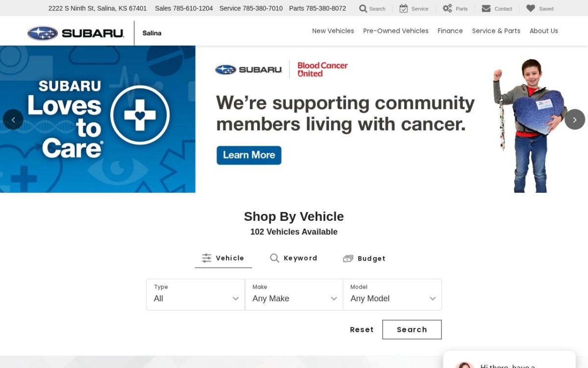
Task: Click the Search magnifier icon in top bar
Action: (363, 8)
